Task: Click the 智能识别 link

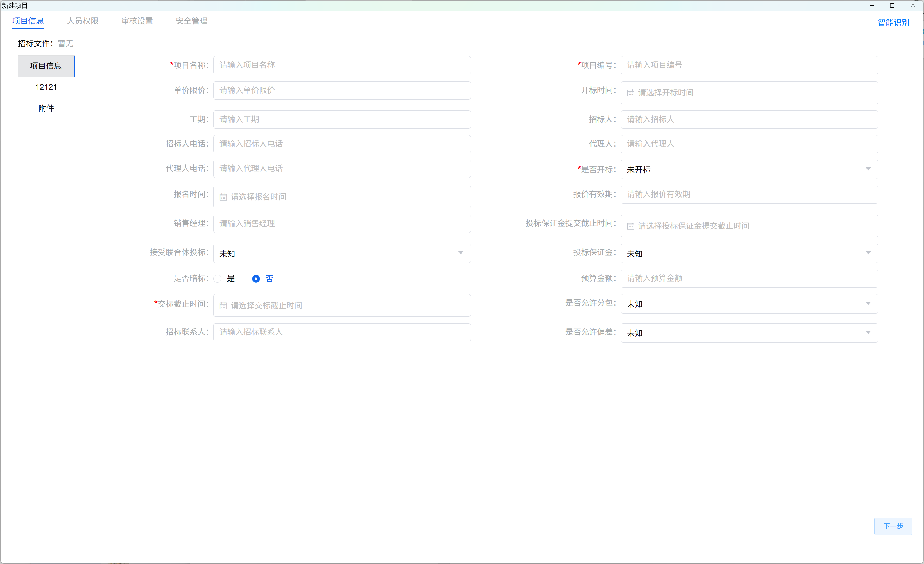Action: coord(893,23)
